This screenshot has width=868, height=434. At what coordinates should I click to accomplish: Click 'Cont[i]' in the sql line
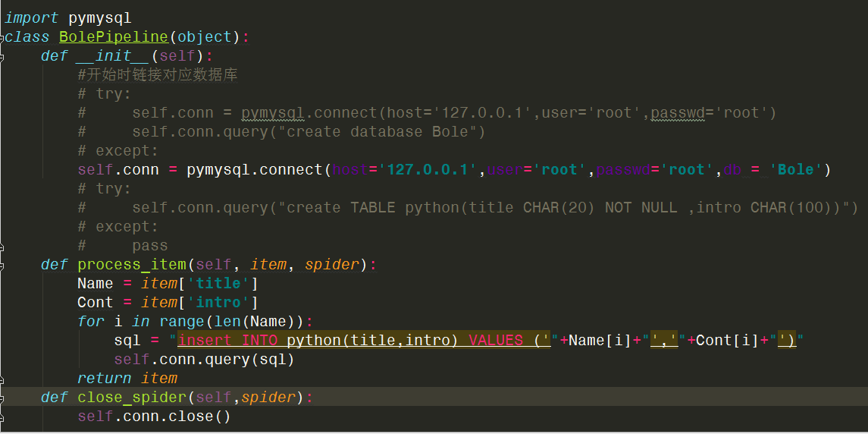[x=727, y=341]
